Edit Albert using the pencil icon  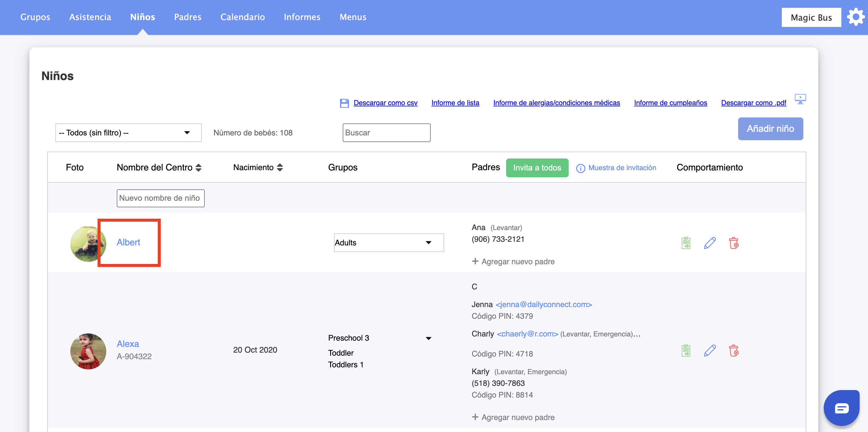tap(710, 243)
